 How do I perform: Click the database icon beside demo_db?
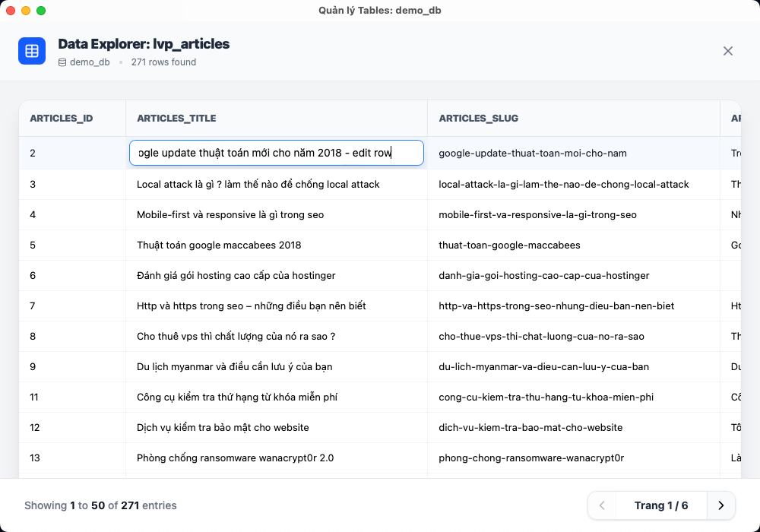point(62,62)
